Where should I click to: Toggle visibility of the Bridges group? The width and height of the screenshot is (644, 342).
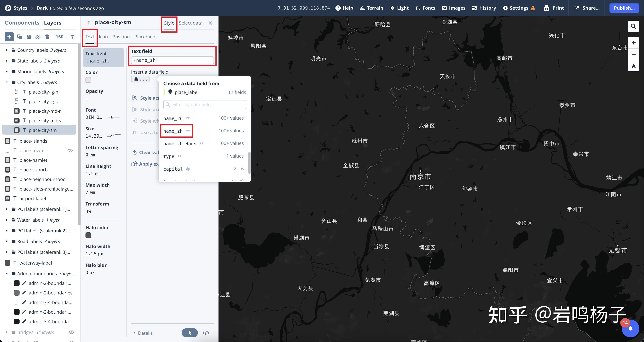[71, 332]
